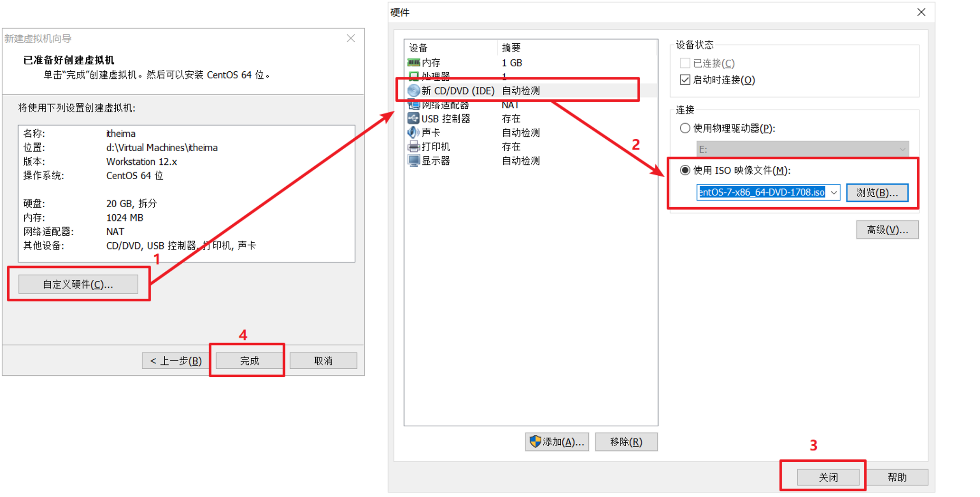Toggle the 已连接(C) checkbox

click(x=685, y=63)
